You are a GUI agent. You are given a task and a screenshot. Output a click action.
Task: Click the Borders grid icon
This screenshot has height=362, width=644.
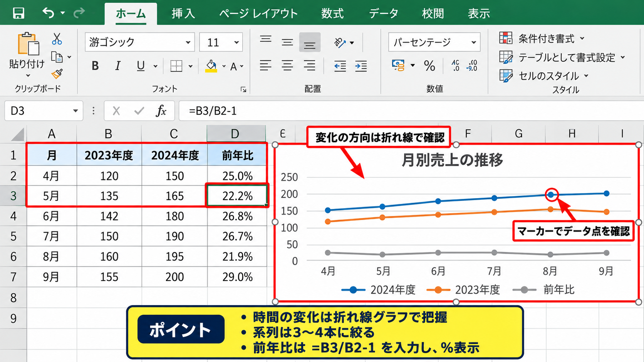(176, 66)
